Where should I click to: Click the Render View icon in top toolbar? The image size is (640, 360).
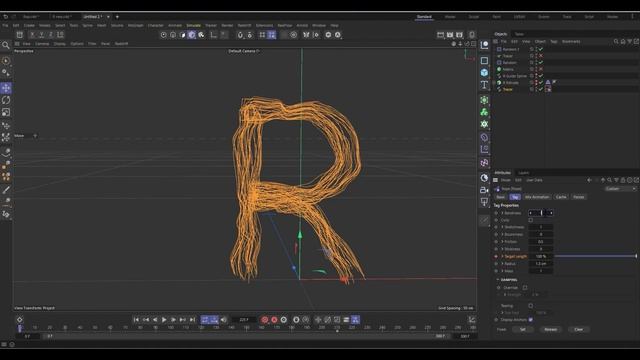(x=440, y=35)
